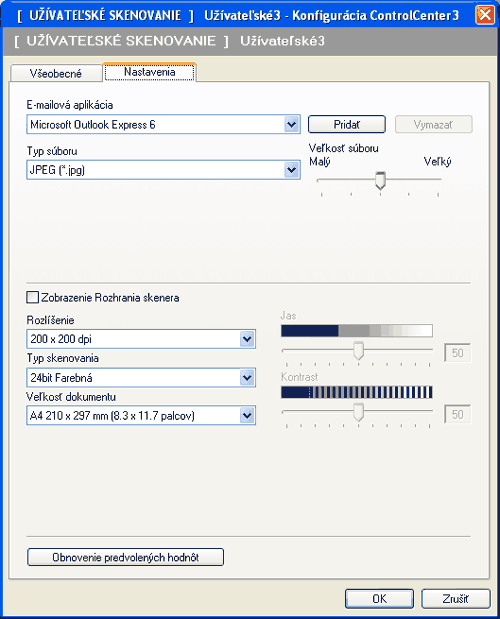The image size is (500, 619).
Task: Click the Kontrast slider thumb
Action: 358,412
